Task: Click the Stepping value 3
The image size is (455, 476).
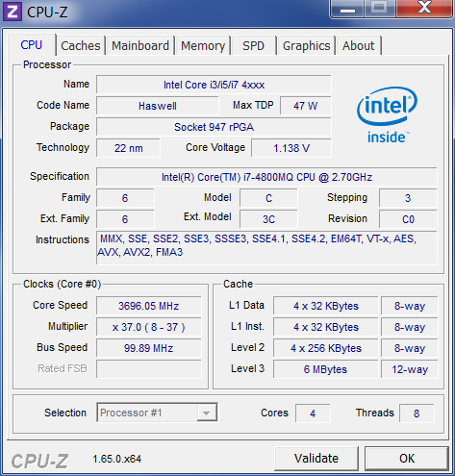Action: coord(408,198)
